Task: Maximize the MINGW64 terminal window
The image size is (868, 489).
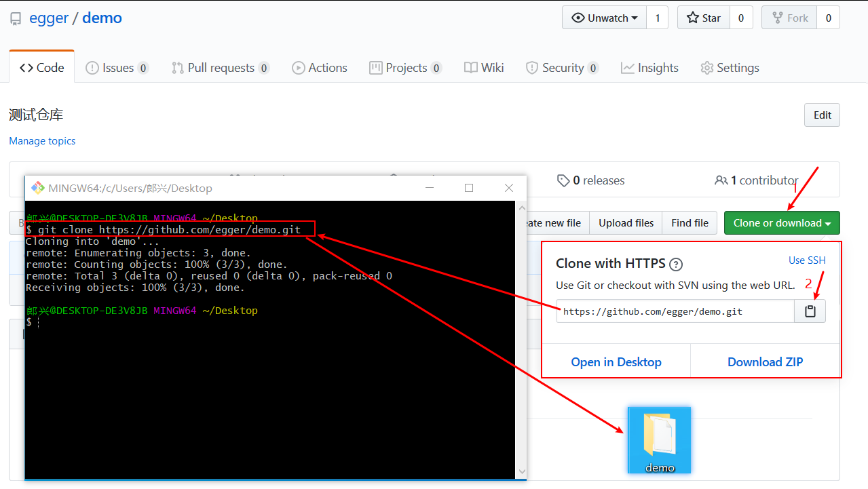Action: tap(469, 188)
